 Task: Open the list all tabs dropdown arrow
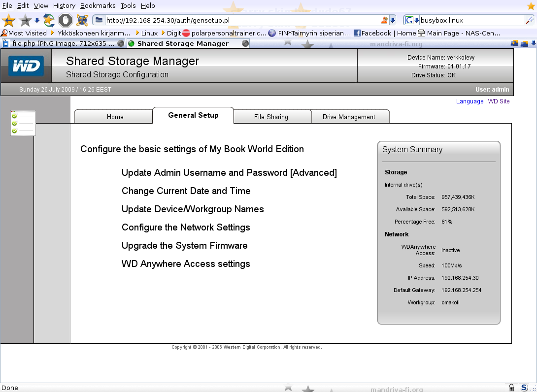(x=533, y=43)
